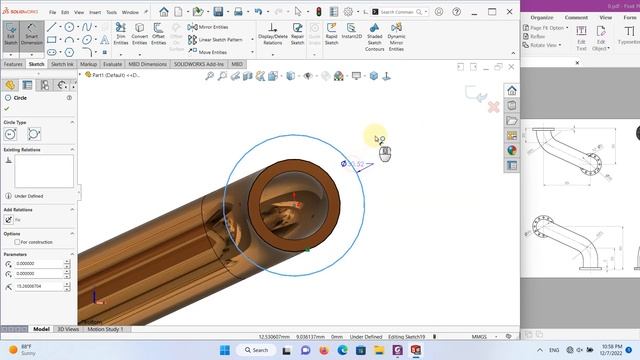Screen dimensions: 640x360
Task: Enable For construction checkbox
Action: 17,242
